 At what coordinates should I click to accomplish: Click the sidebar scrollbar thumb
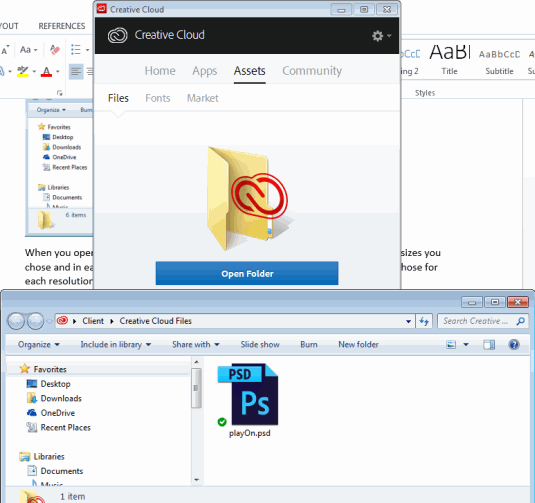(196, 388)
